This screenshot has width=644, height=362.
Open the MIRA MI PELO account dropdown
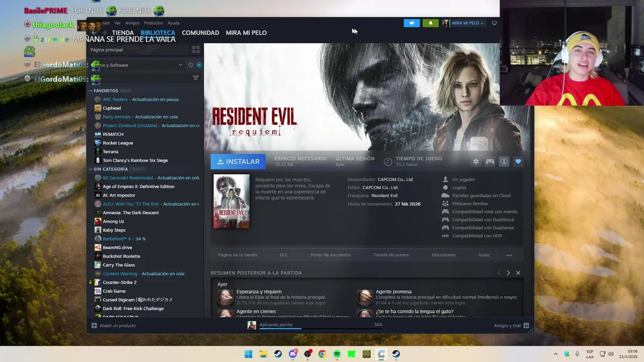463,23
